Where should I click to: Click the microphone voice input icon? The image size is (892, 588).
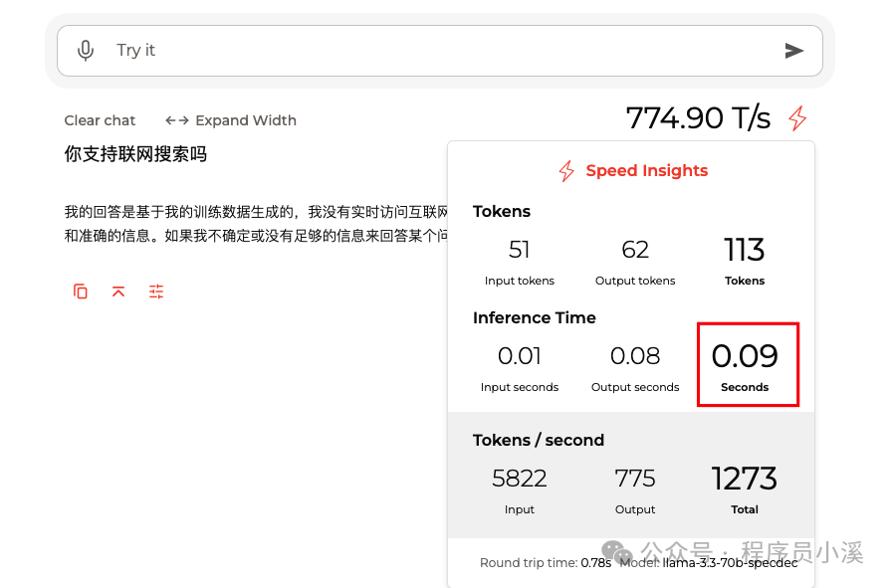click(x=86, y=51)
